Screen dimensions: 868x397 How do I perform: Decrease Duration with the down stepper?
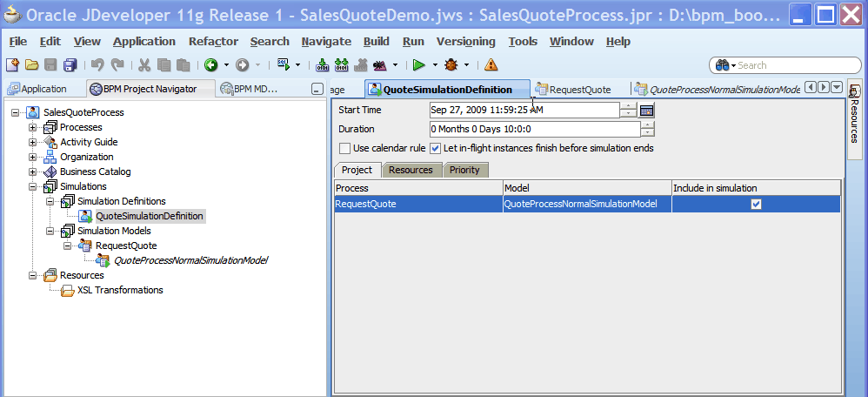coord(647,133)
